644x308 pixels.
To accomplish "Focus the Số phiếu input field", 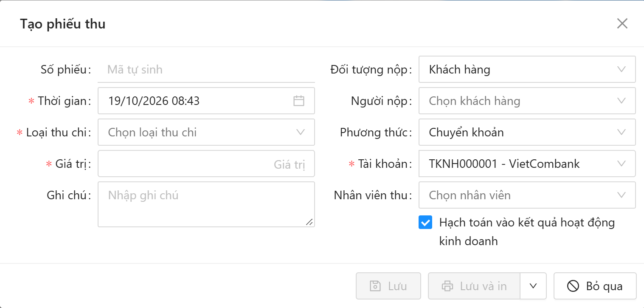I will pyautogui.click(x=206, y=69).
